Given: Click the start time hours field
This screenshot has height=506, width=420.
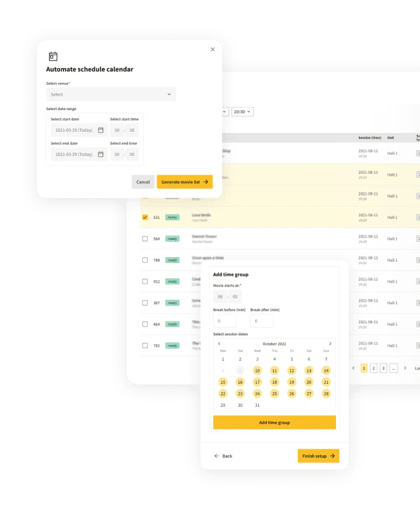Looking at the screenshot, I should pos(117,130).
